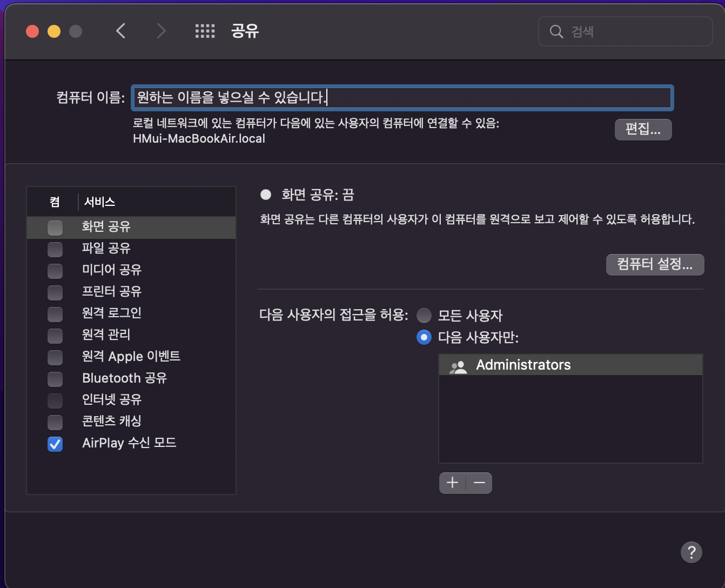Select the 모든 사용자 radio button
The image size is (725, 588).
pyautogui.click(x=424, y=316)
